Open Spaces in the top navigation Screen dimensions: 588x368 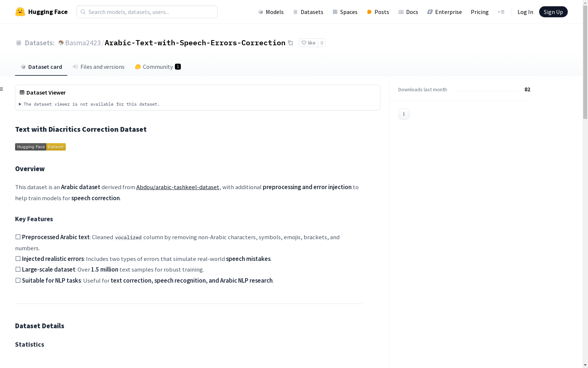click(345, 12)
